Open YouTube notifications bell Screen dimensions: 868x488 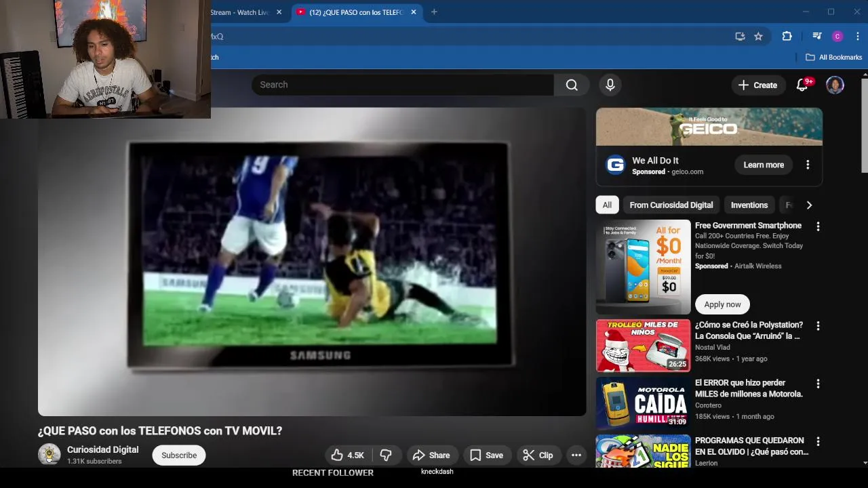pos(802,85)
